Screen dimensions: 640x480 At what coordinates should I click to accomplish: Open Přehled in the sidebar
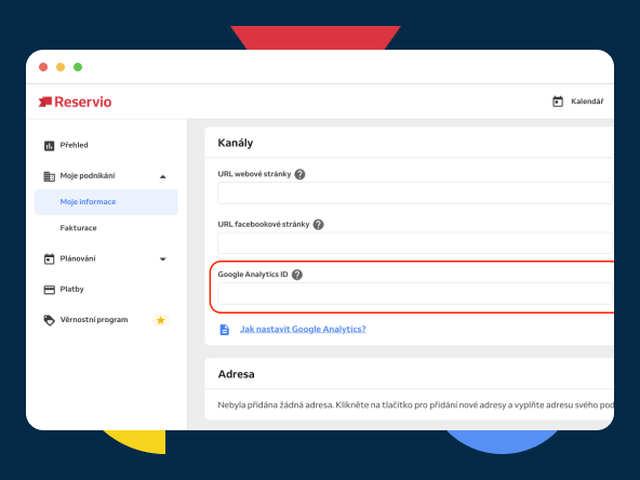pos(74,145)
